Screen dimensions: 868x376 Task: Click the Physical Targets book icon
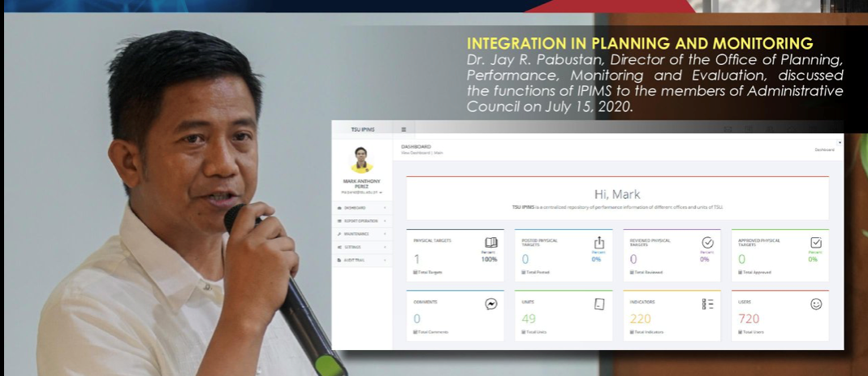click(490, 243)
